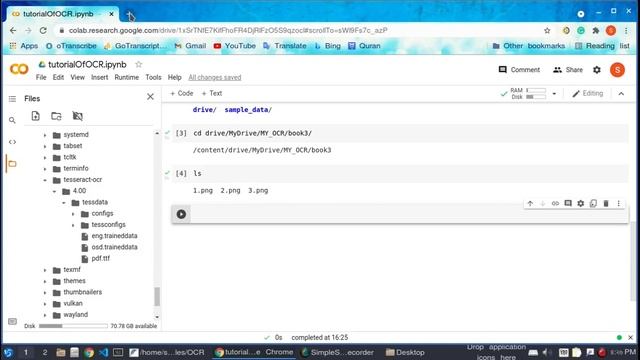Open find and replace sidebar icon

click(12, 120)
